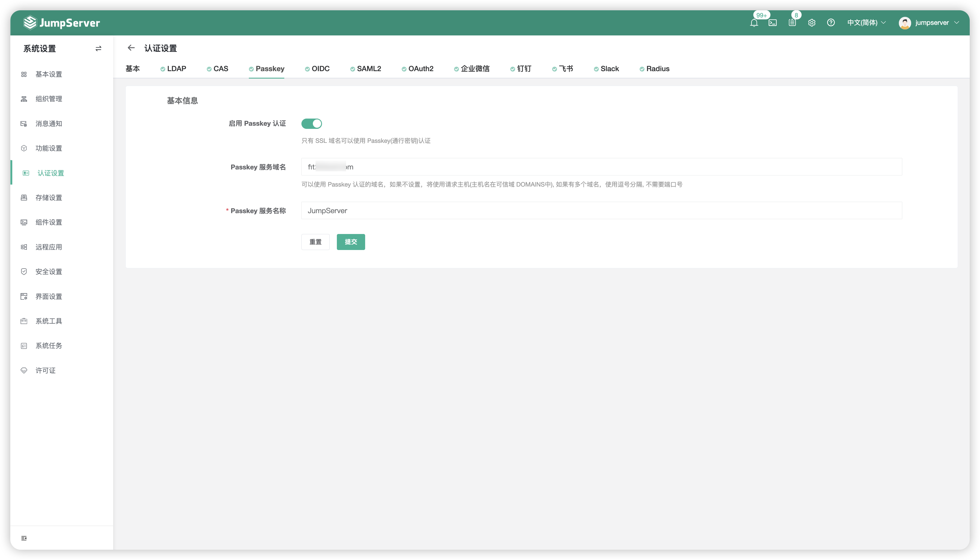
Task: Open the component settings (组件设置) menu item
Action: [x=61, y=222]
